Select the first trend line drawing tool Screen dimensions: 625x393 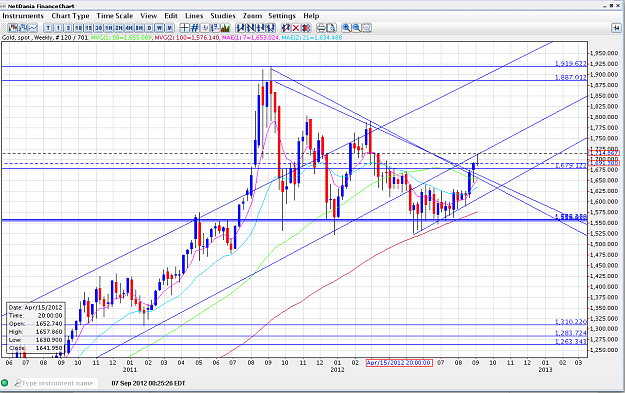pyautogui.click(x=240, y=28)
